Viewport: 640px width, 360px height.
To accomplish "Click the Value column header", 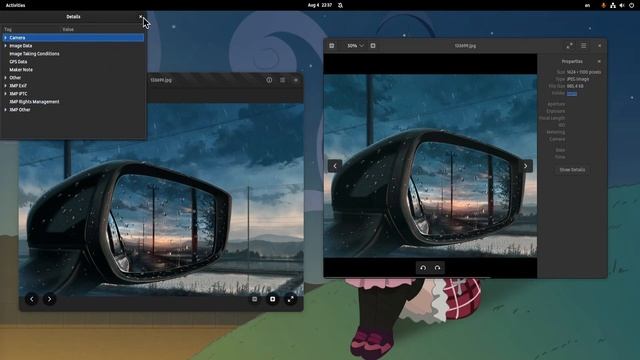I will pyautogui.click(x=68, y=29).
